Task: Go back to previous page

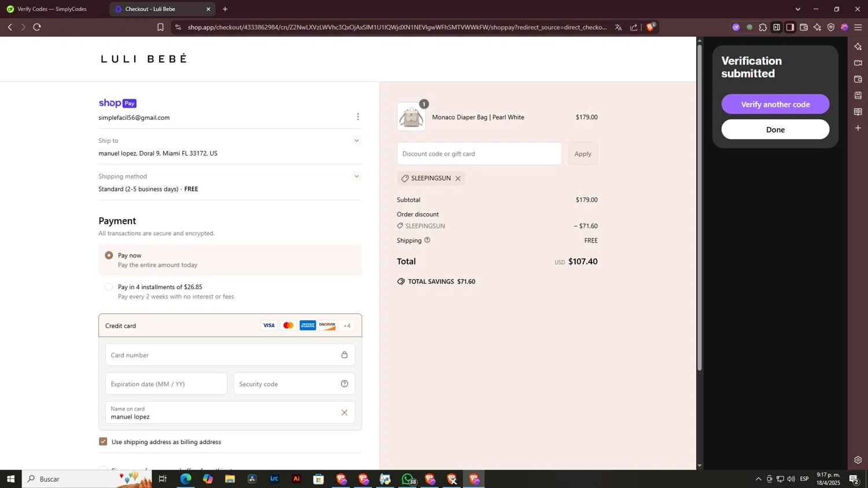Action: pos(10,27)
